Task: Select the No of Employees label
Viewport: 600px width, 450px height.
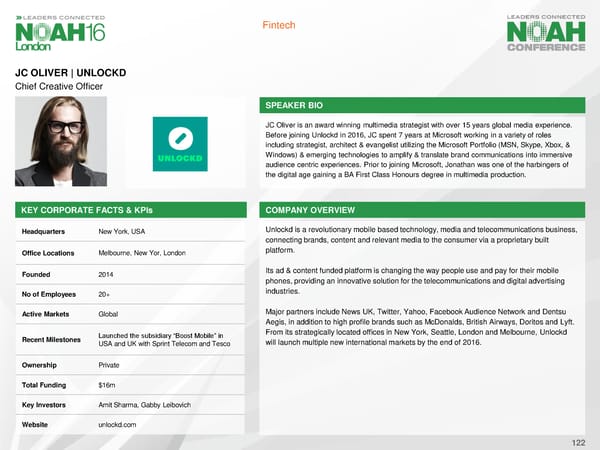Action: (52, 294)
